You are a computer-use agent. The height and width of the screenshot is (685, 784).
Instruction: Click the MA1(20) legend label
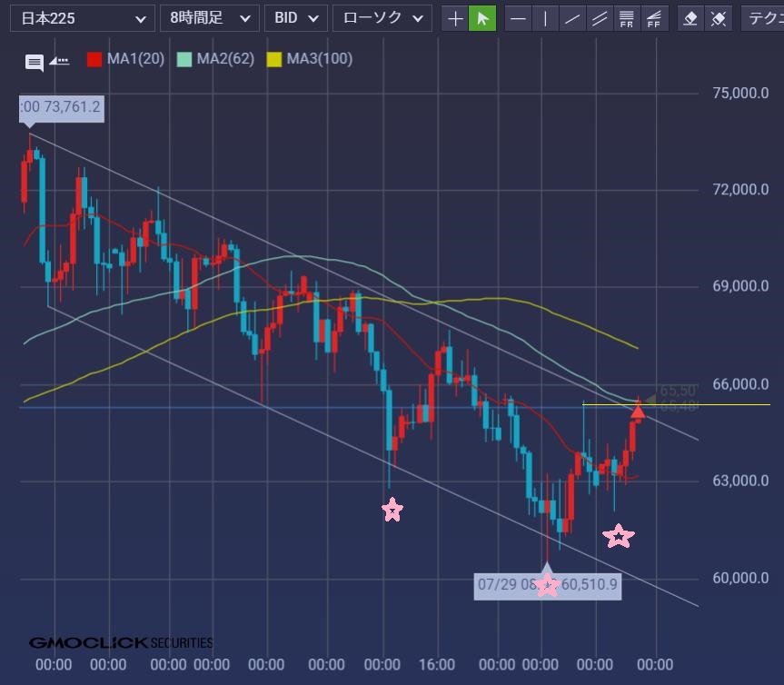pos(135,59)
